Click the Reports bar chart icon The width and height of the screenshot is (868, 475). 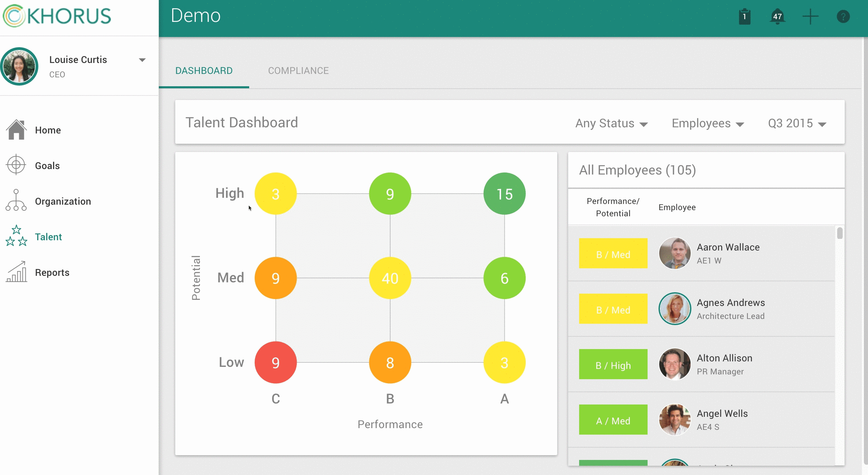(x=16, y=272)
